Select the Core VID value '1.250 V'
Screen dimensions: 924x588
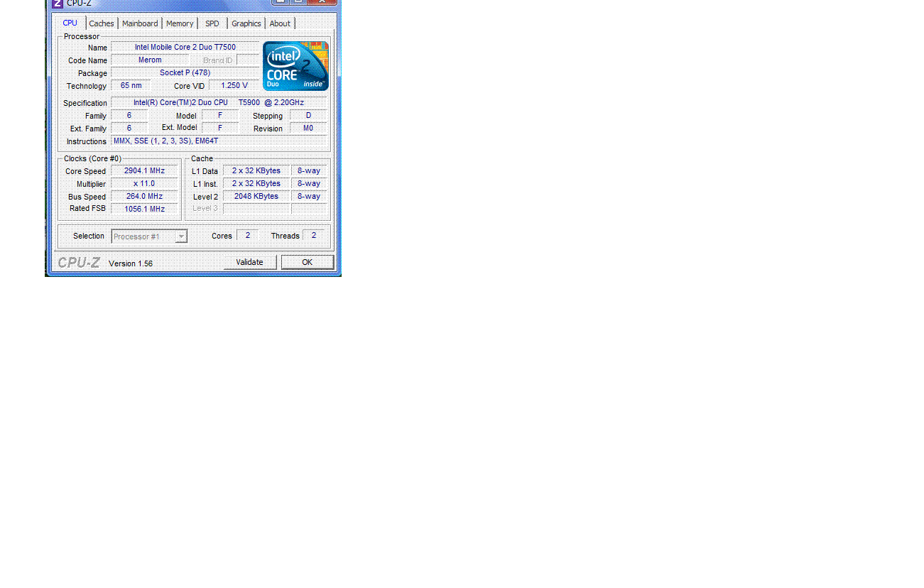(x=234, y=86)
